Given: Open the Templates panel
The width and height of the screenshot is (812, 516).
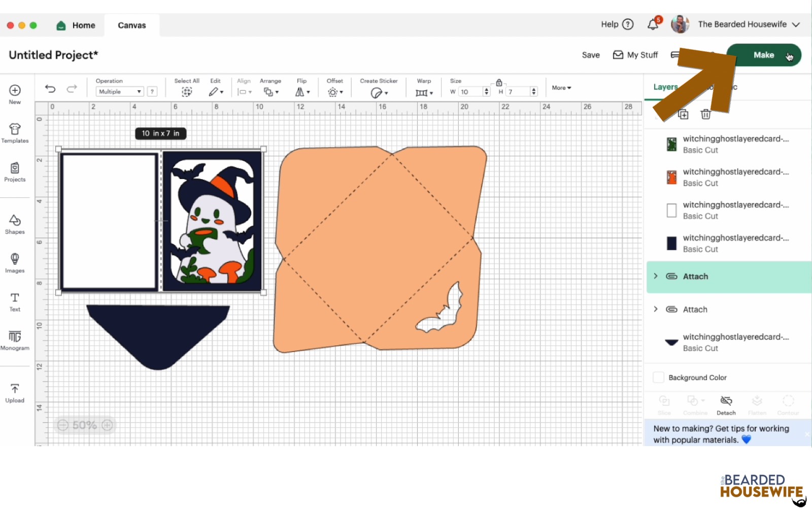Looking at the screenshot, I should (x=15, y=133).
